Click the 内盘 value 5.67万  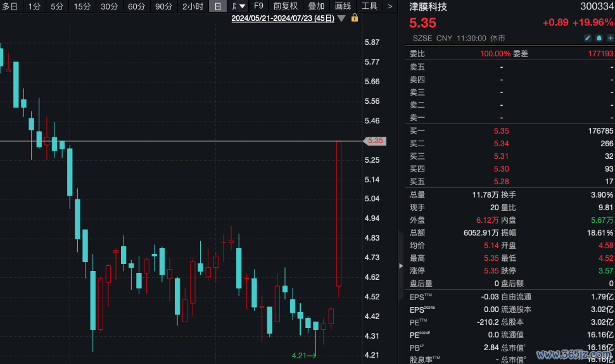(x=602, y=220)
